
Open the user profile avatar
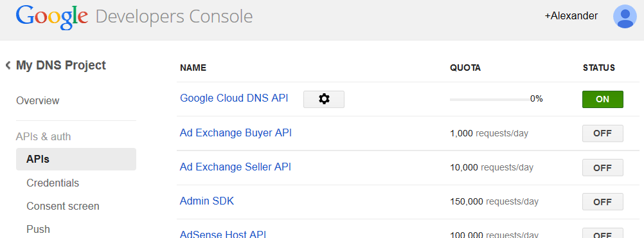[625, 17]
